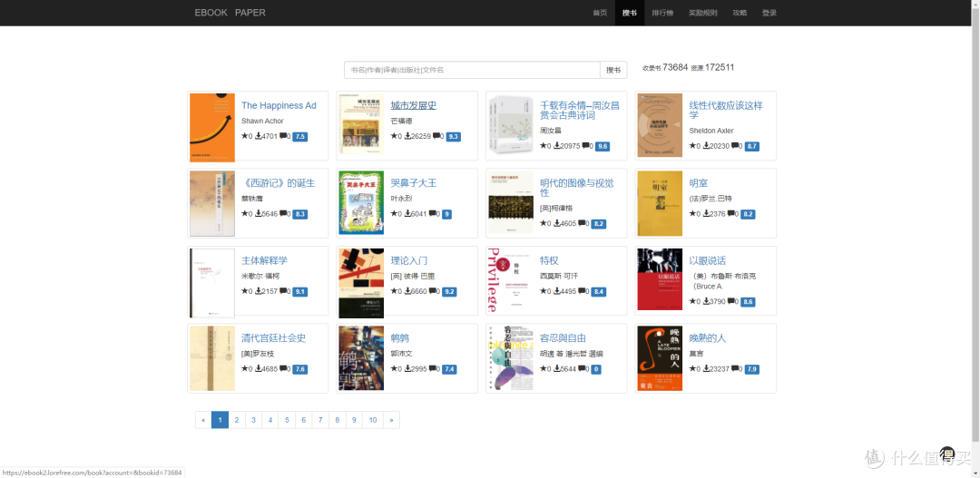Click the download icon under 哭鼻子大王
Screen dimensions: 980x478
[407, 214]
